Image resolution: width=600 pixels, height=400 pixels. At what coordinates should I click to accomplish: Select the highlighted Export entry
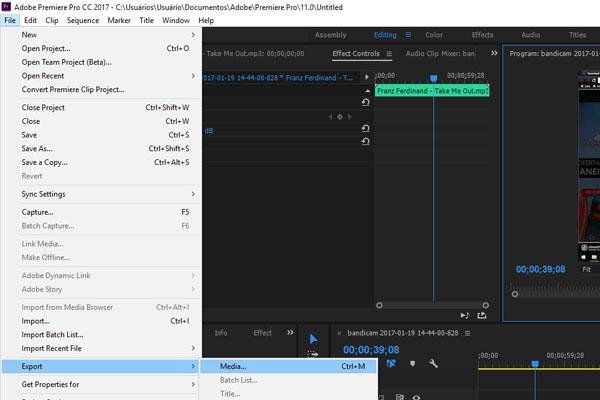[x=101, y=366]
